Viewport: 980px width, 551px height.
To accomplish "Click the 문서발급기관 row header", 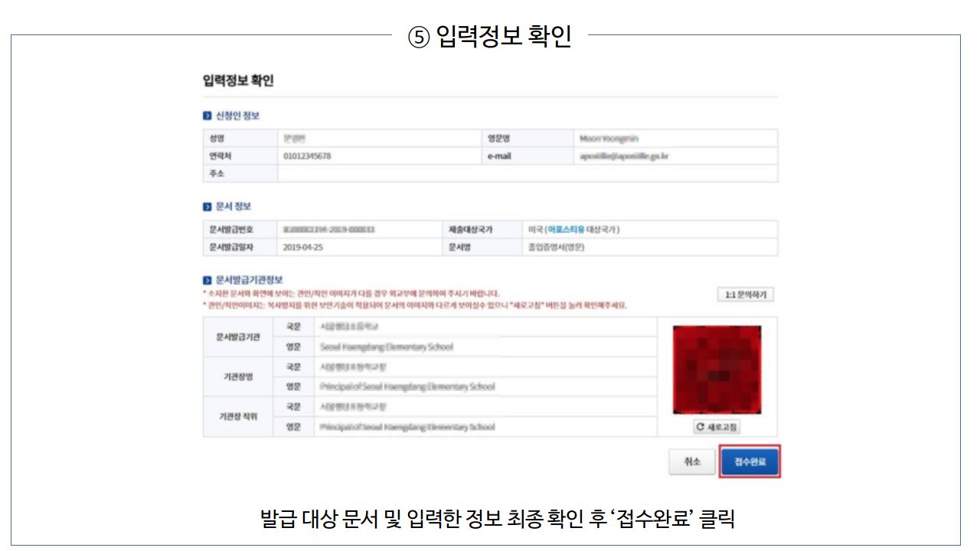I will click(238, 337).
